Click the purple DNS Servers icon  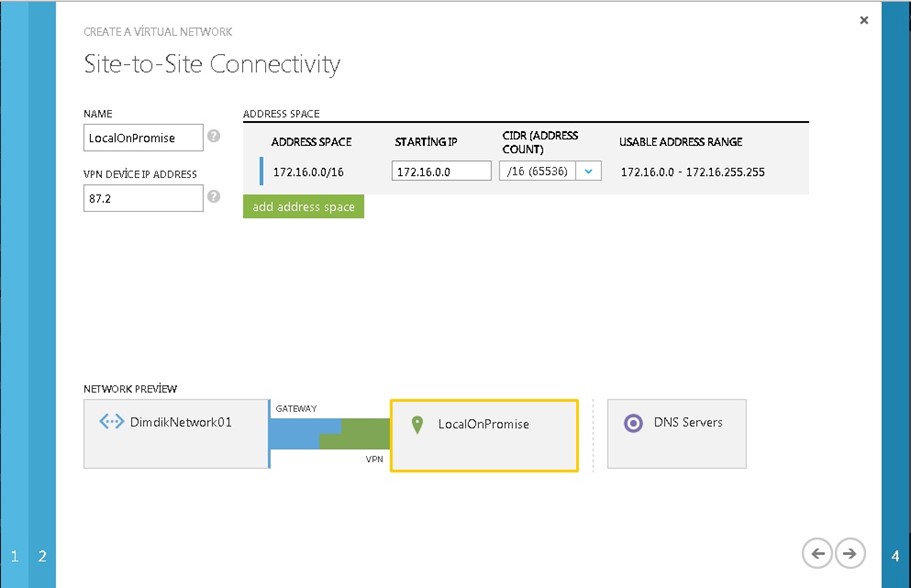tap(632, 423)
